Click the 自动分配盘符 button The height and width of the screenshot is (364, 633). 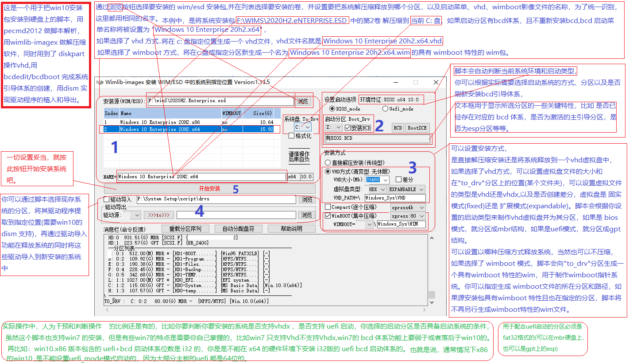pos(238,229)
